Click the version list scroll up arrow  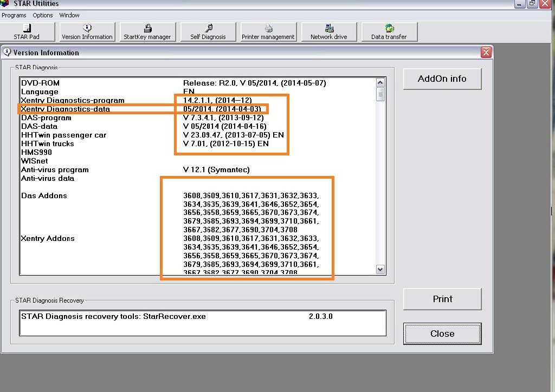pos(380,83)
